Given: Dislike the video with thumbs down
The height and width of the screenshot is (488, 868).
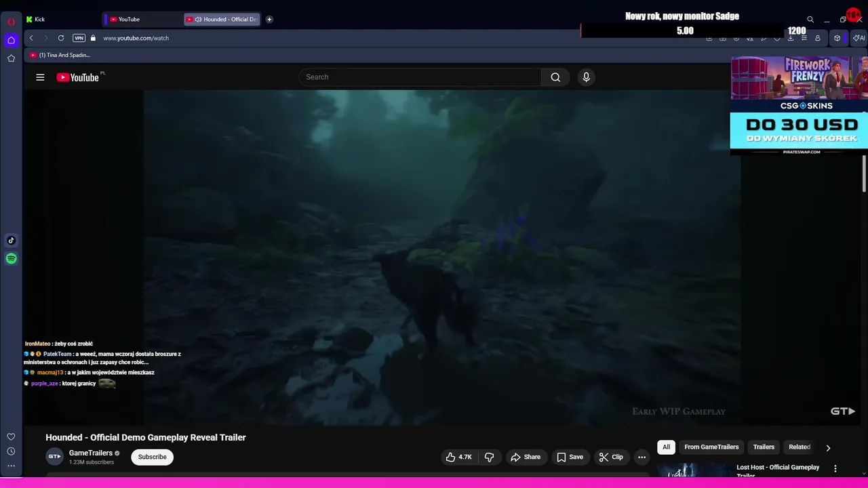Looking at the screenshot, I should pos(489,457).
